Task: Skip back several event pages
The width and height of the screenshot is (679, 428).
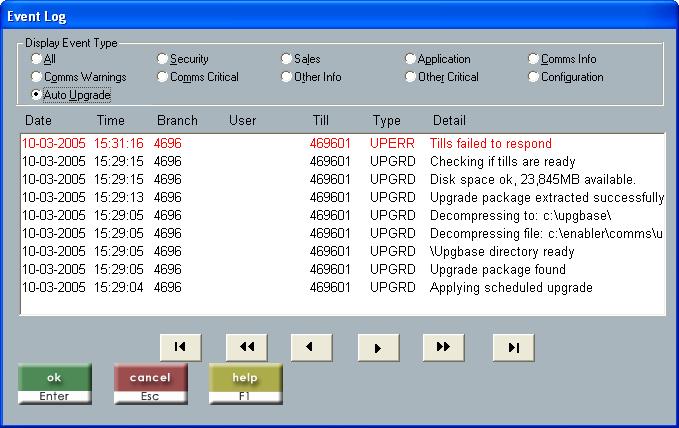Action: 246,347
